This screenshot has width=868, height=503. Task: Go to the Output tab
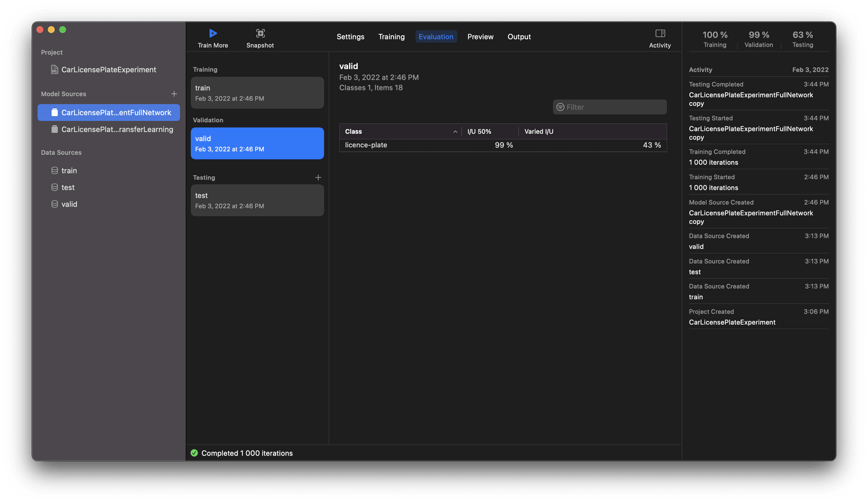(x=519, y=37)
